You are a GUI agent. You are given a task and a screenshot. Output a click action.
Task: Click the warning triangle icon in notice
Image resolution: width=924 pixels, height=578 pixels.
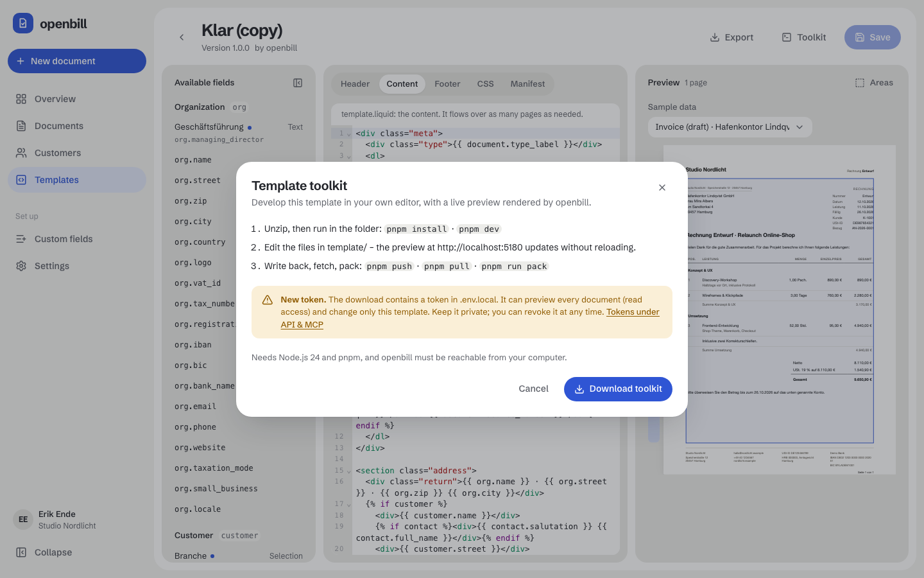point(268,300)
